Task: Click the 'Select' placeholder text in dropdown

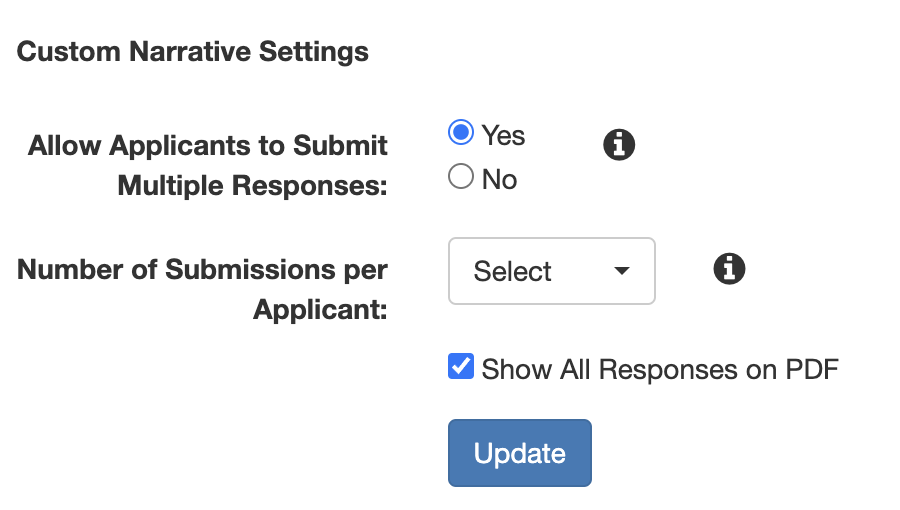Action: (512, 271)
